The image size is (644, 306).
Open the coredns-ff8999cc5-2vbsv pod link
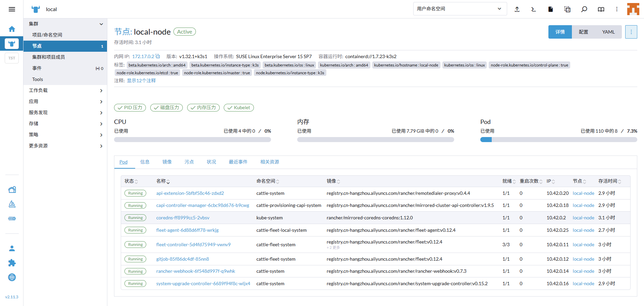pyautogui.click(x=182, y=218)
